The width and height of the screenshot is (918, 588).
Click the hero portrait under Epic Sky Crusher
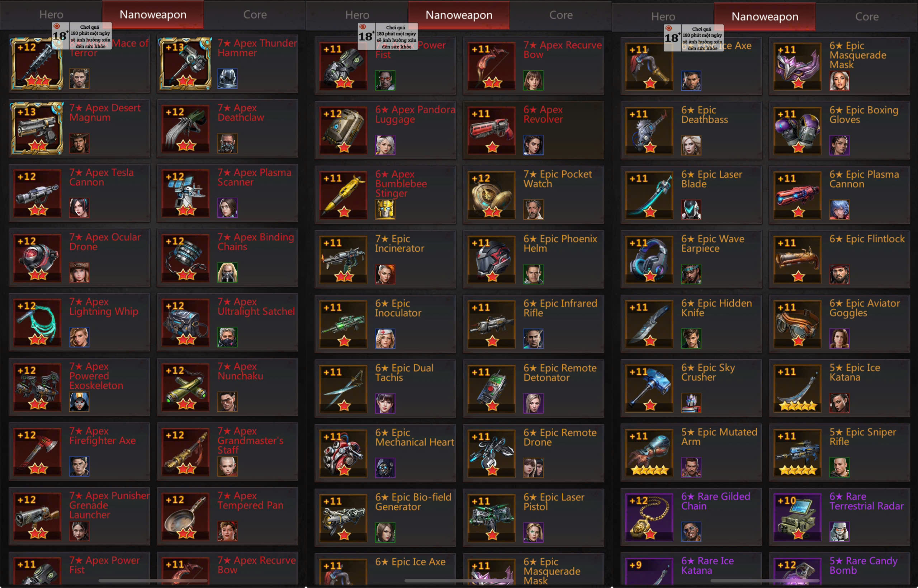click(x=691, y=403)
